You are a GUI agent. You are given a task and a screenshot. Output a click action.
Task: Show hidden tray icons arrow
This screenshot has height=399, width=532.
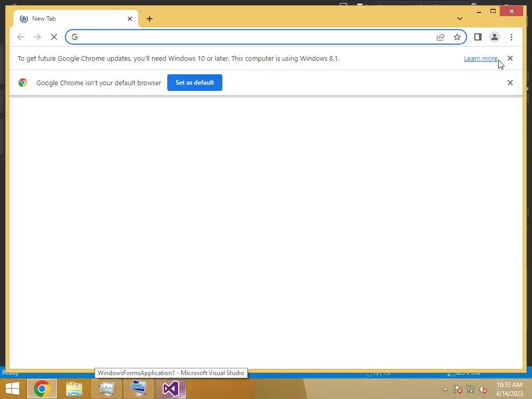(x=445, y=390)
